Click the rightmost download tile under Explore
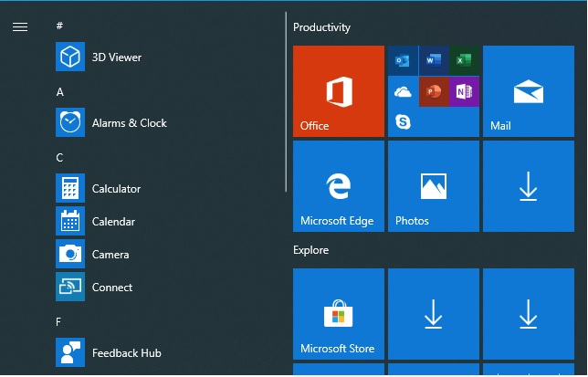 pyautogui.click(x=529, y=314)
